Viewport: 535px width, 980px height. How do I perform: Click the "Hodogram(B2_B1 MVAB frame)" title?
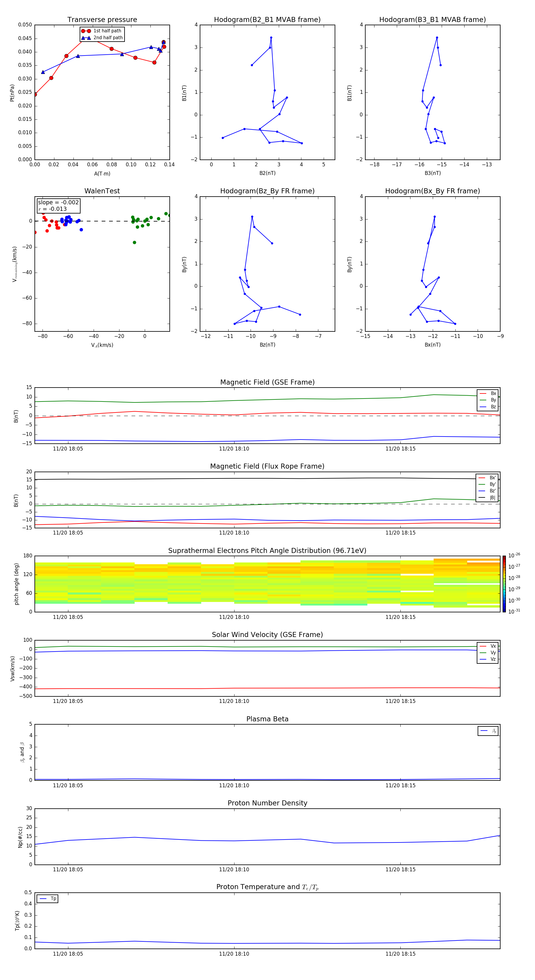pyautogui.click(x=267, y=20)
